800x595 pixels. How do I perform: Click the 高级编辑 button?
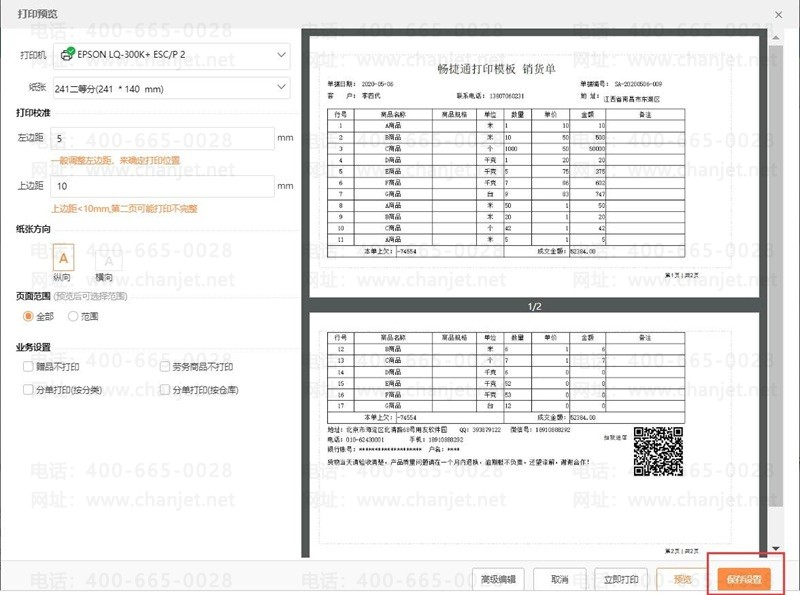pos(498,579)
